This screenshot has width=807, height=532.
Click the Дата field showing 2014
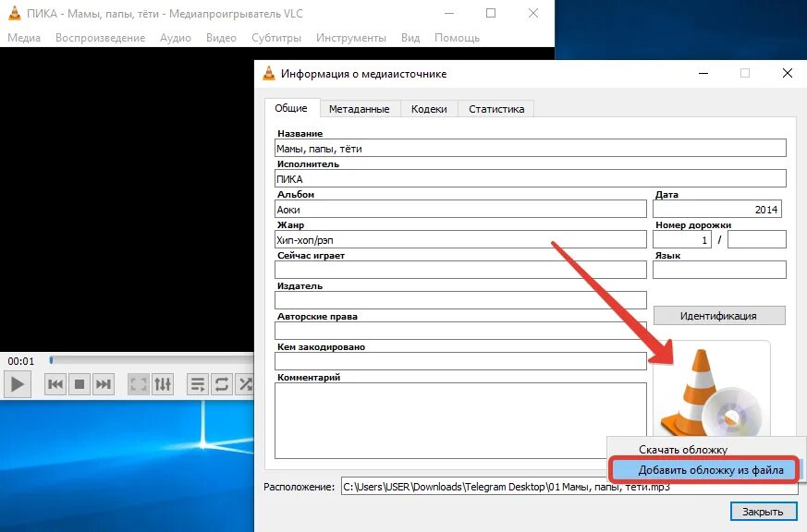[717, 210]
